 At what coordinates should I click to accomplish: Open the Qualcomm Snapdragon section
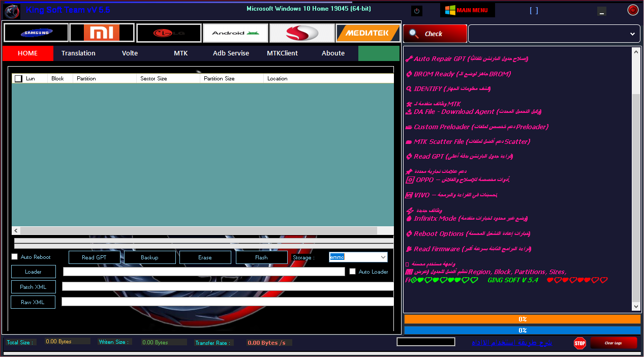(302, 33)
